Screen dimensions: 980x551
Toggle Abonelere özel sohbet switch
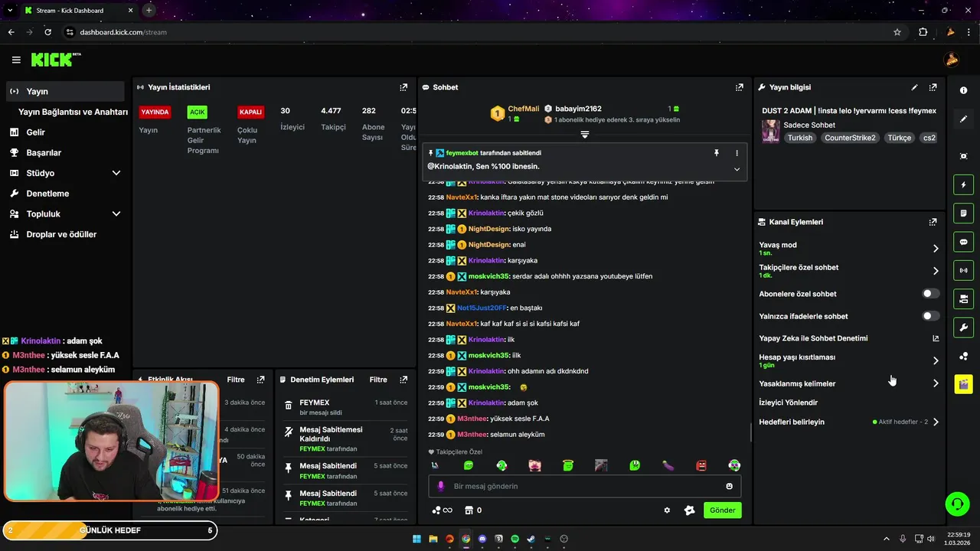[x=931, y=294]
